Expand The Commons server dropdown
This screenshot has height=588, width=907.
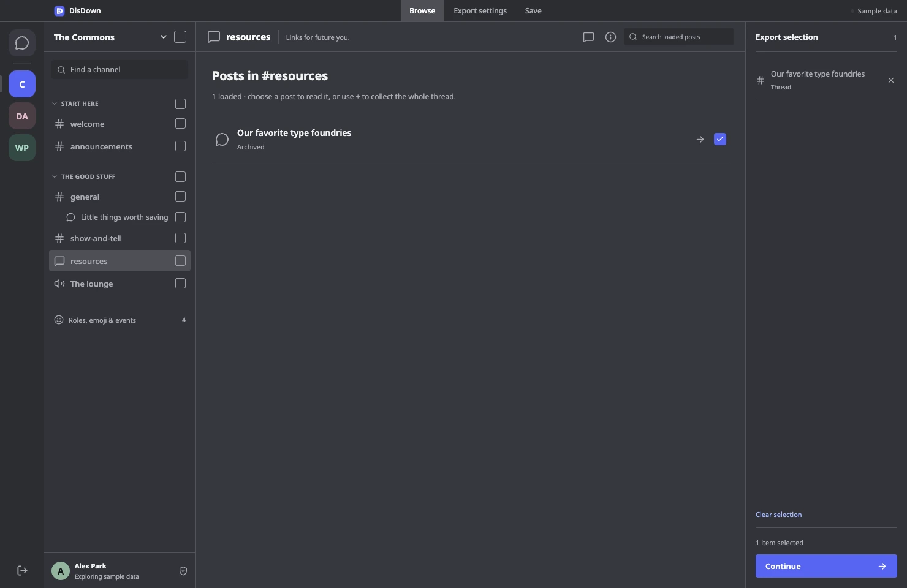(x=164, y=37)
